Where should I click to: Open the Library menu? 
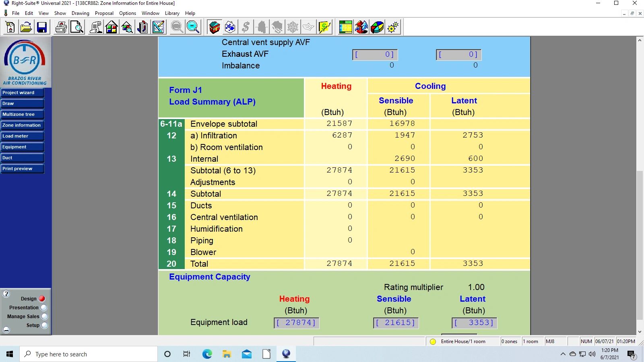pyautogui.click(x=172, y=13)
